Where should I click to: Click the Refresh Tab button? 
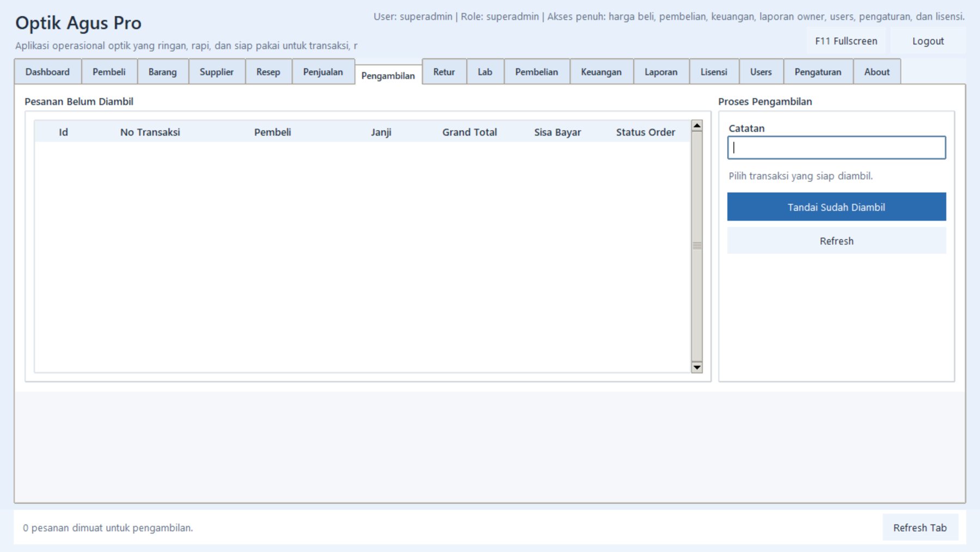click(920, 527)
